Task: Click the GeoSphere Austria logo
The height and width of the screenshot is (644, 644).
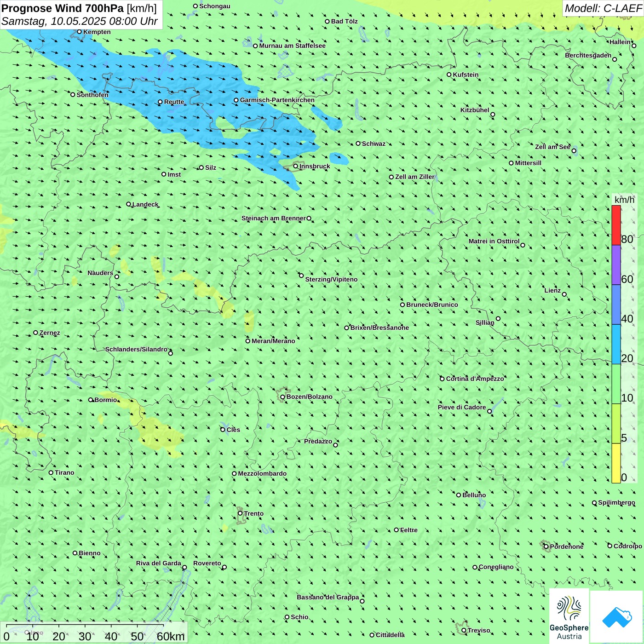Action: click(569, 616)
